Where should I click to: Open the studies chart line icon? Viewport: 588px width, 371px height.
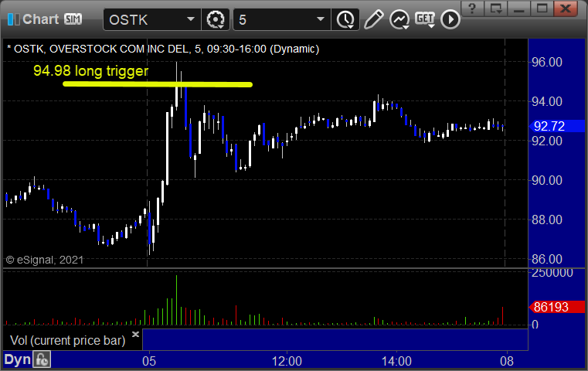point(399,19)
